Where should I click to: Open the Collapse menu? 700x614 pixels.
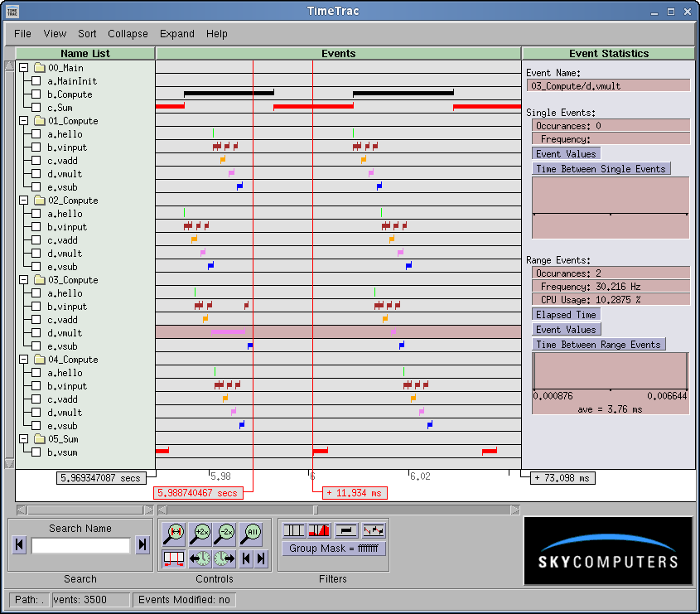(x=128, y=34)
